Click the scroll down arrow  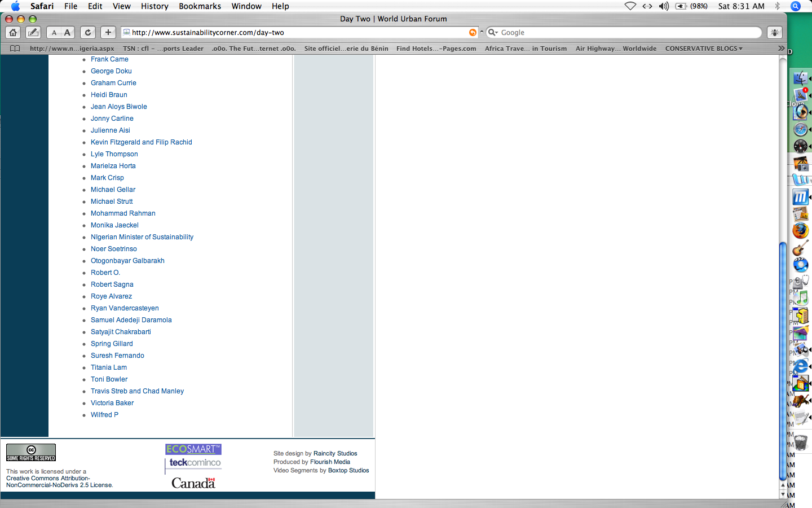[783, 494]
